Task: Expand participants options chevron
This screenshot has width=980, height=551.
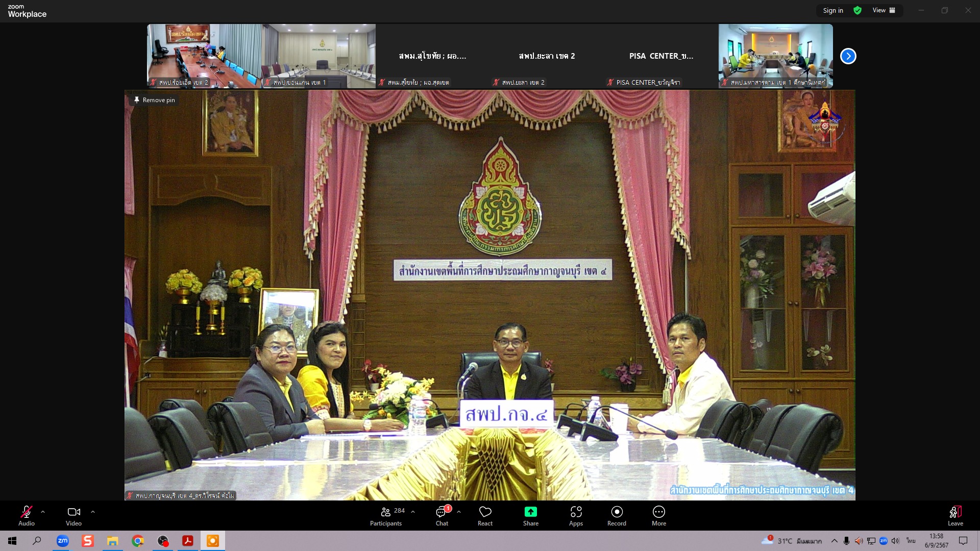Action: pyautogui.click(x=412, y=511)
